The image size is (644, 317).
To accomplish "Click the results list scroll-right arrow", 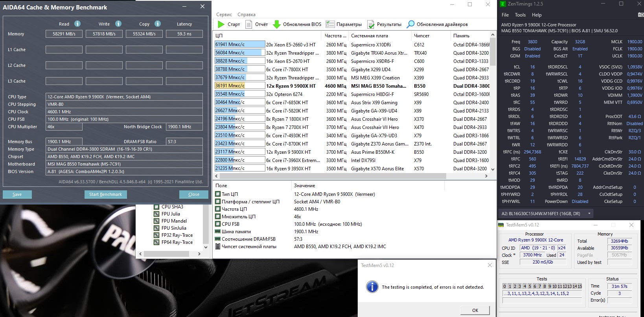I will click(x=486, y=176).
